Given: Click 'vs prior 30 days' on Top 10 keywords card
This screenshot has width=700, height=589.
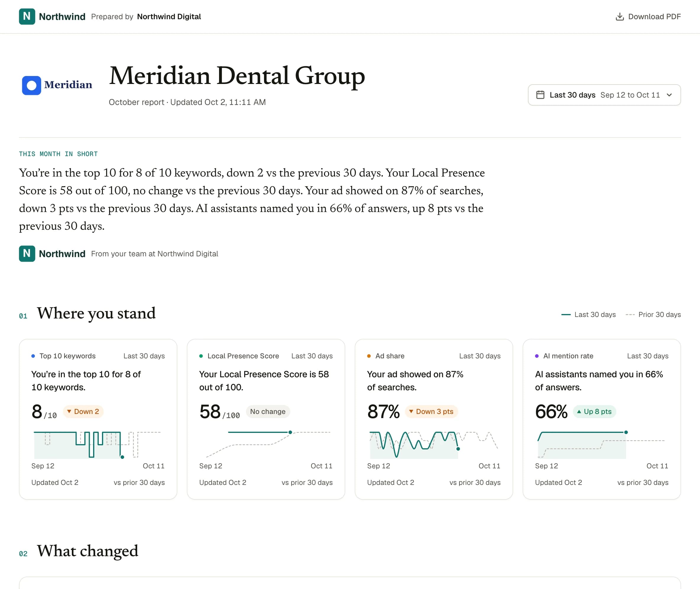Looking at the screenshot, I should (x=139, y=483).
